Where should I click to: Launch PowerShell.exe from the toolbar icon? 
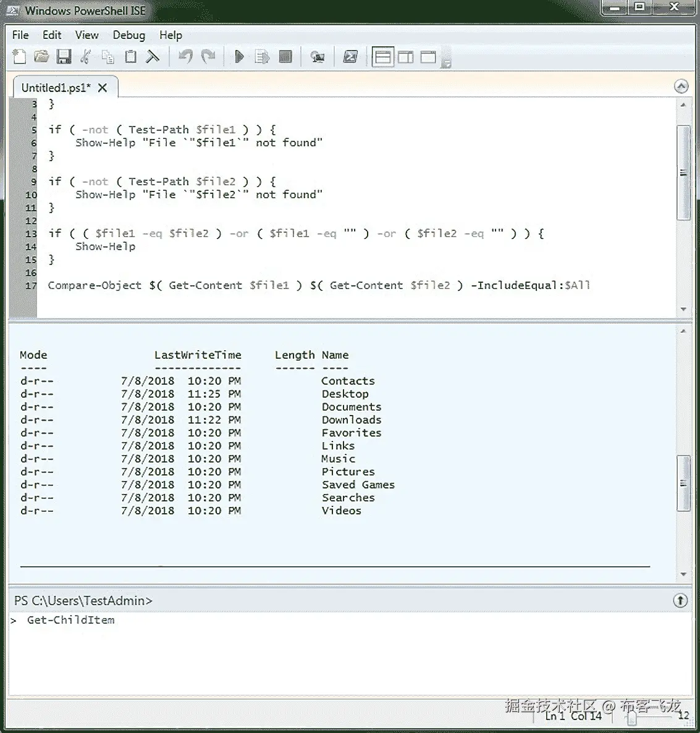coord(351,56)
